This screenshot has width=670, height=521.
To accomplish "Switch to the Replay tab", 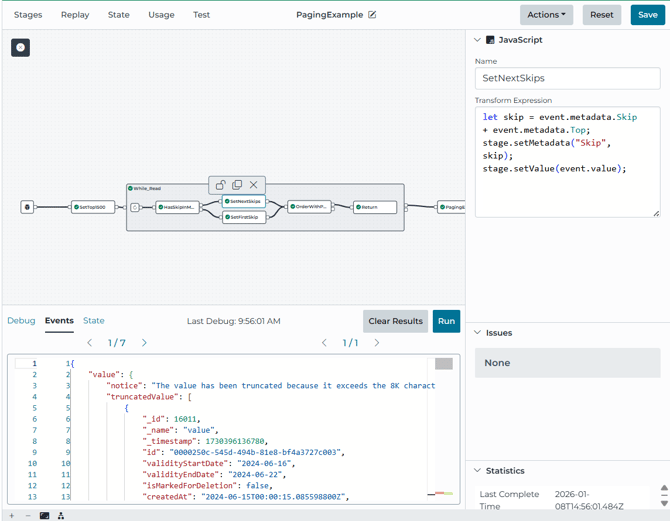I will (75, 15).
